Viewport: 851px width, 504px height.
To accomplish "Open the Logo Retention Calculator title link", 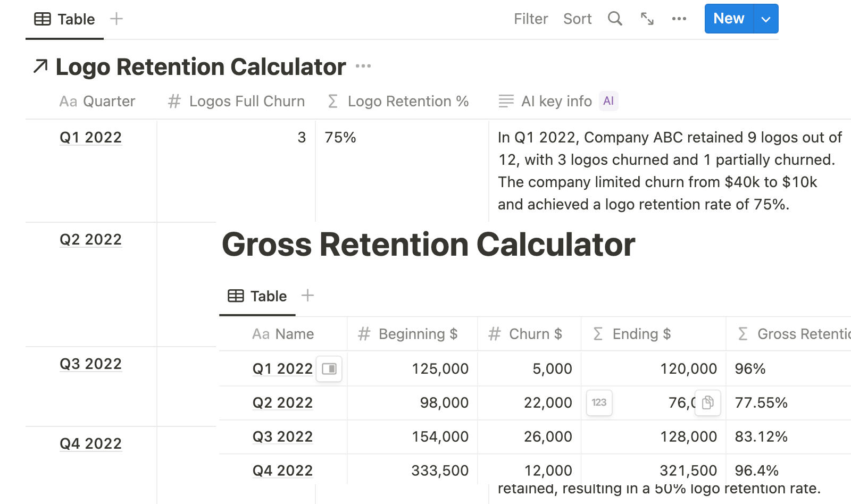I will [201, 67].
